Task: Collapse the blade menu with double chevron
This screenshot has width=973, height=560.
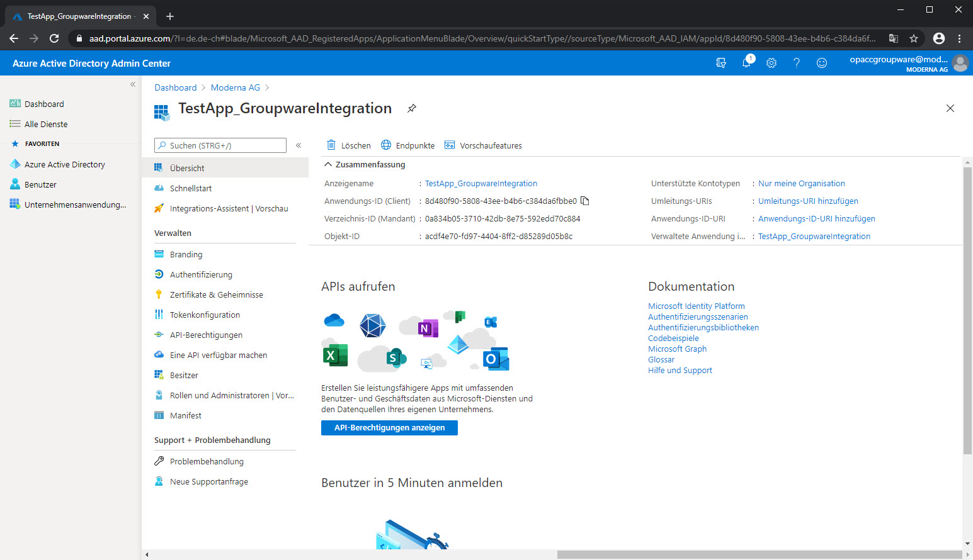Action: 299,145
